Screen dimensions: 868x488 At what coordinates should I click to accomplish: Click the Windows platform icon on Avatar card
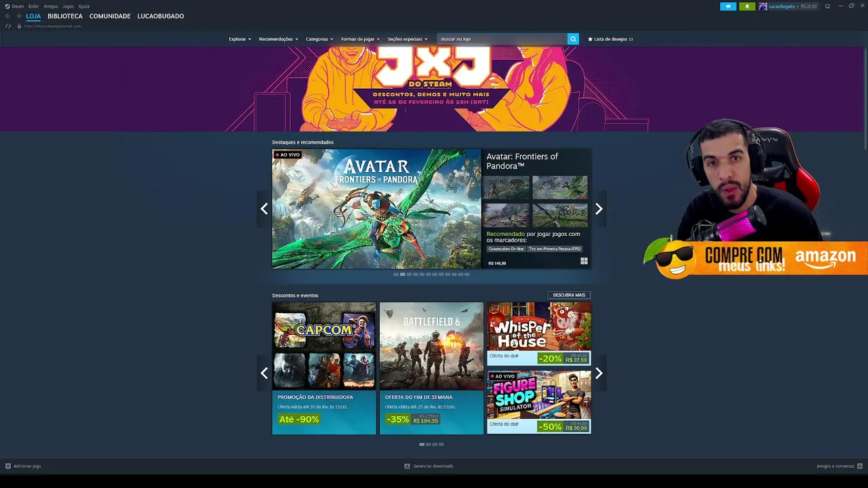click(584, 261)
